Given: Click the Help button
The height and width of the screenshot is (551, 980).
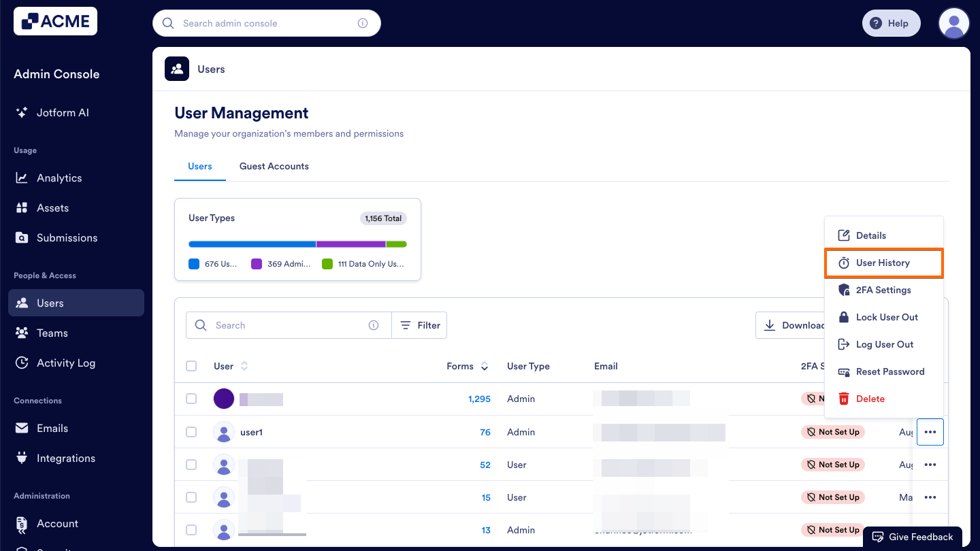Looking at the screenshot, I should [x=891, y=22].
